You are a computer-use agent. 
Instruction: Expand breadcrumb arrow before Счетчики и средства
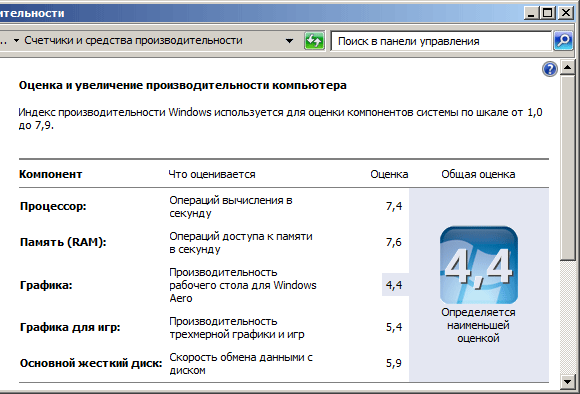[x=16, y=41]
